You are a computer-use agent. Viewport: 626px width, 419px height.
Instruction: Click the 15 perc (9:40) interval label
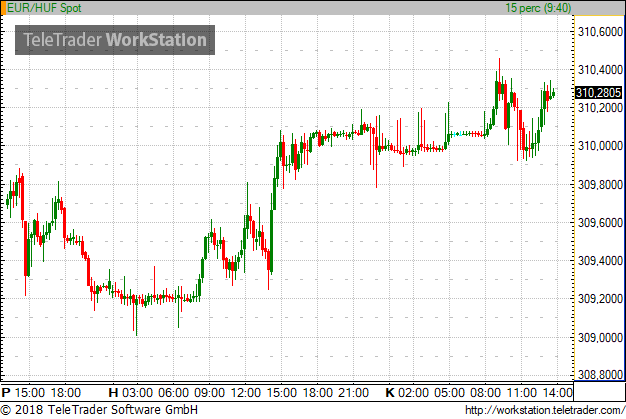(538, 8)
